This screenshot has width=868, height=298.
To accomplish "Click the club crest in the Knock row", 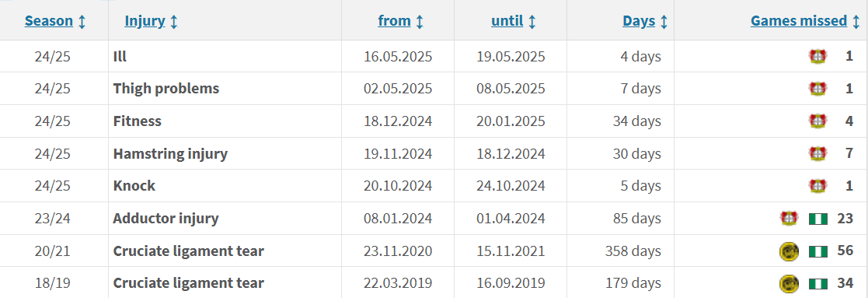I will coord(817,186).
